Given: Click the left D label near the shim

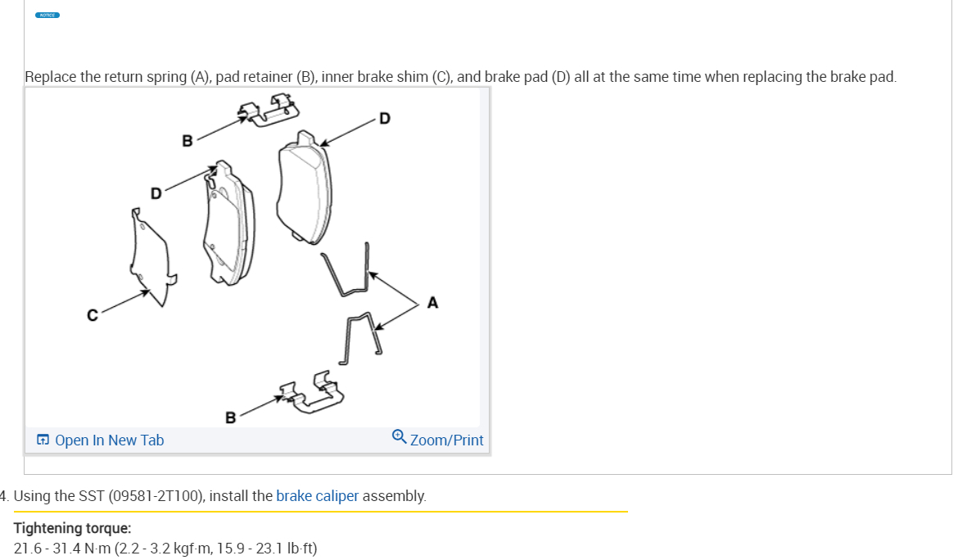Looking at the screenshot, I should click(156, 193).
